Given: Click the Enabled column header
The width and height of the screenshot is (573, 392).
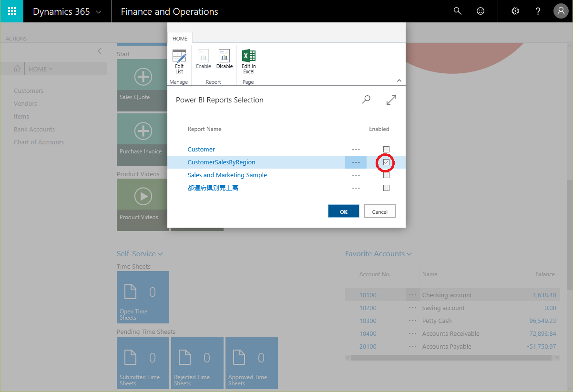Looking at the screenshot, I should coord(379,129).
